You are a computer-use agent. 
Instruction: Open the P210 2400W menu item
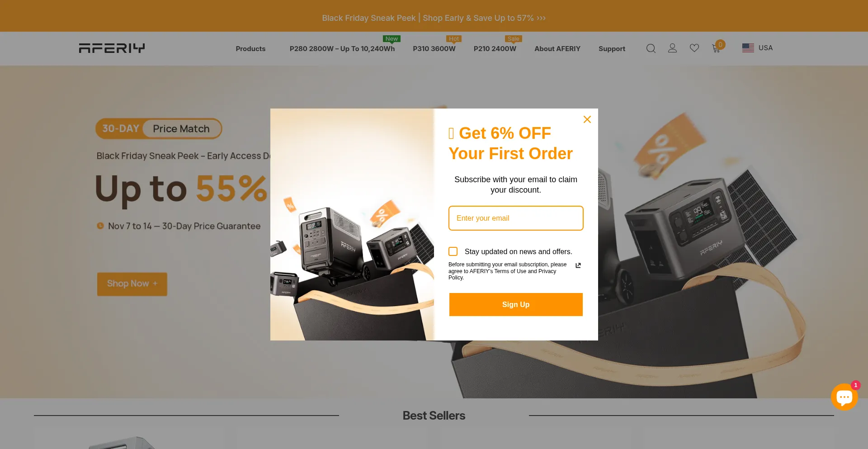[495, 49]
